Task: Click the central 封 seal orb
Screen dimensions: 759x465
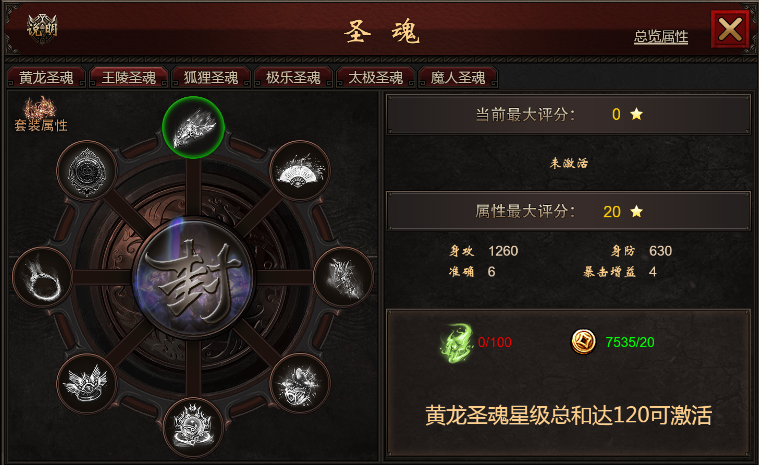Action: [x=194, y=277]
